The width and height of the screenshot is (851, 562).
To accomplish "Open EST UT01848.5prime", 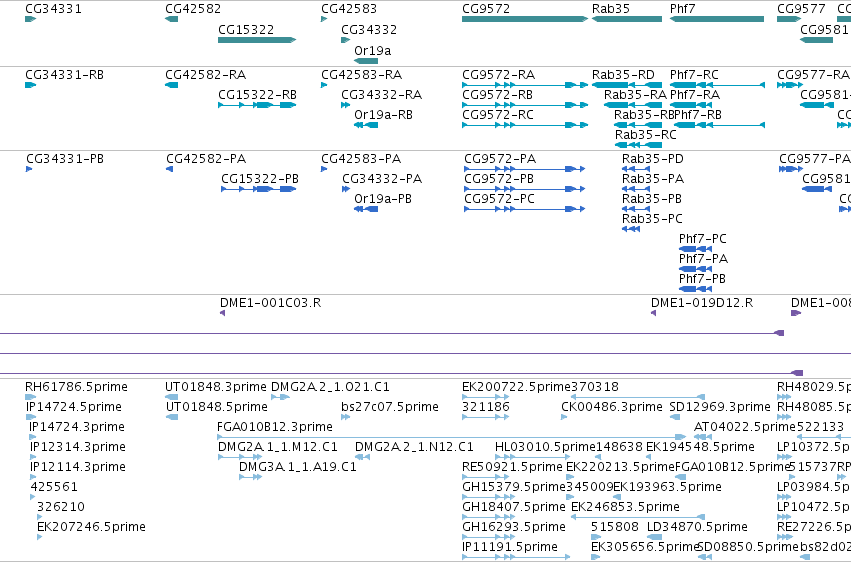I will [x=217, y=407].
